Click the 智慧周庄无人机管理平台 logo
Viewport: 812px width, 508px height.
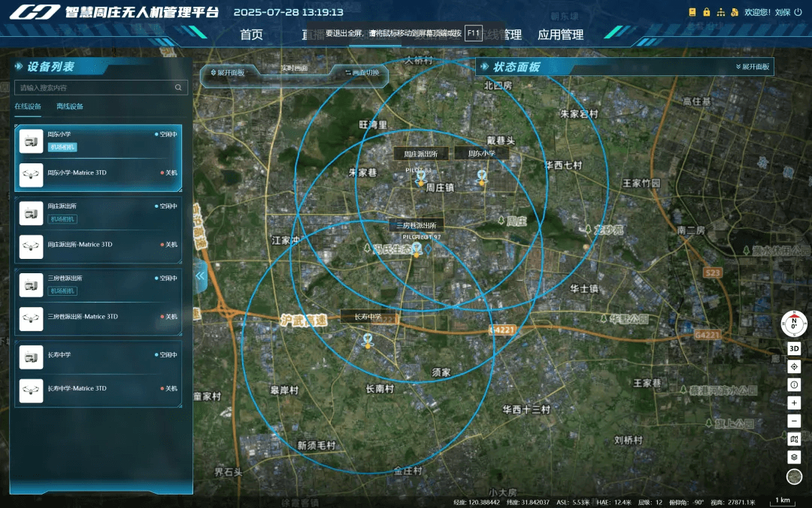114,12
